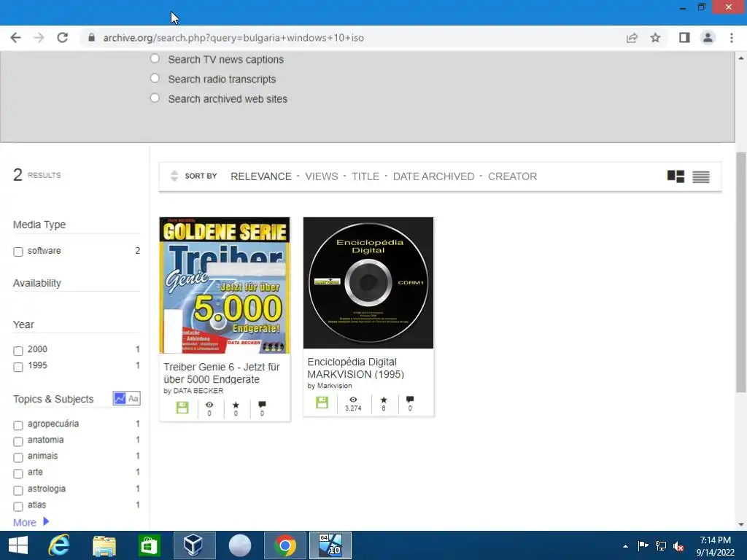Screen dimensions: 747x560
Task: Open the Chrome three-dot menu
Action: point(732,38)
